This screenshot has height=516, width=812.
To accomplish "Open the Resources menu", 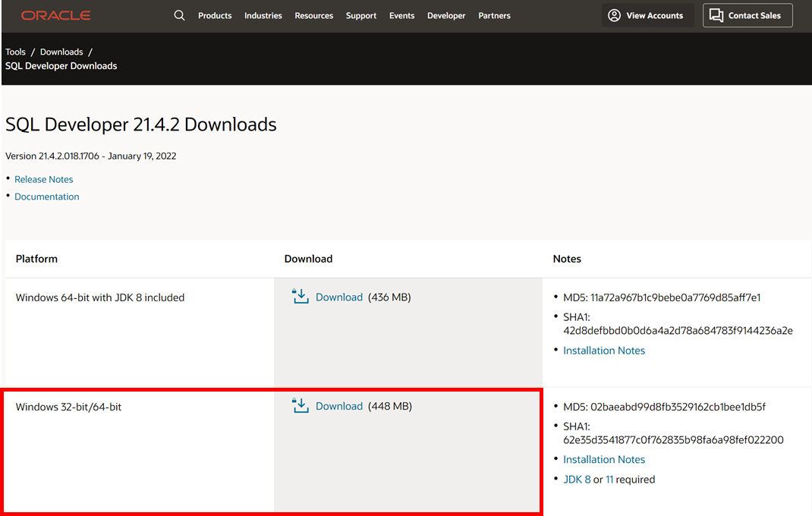I will 314,15.
